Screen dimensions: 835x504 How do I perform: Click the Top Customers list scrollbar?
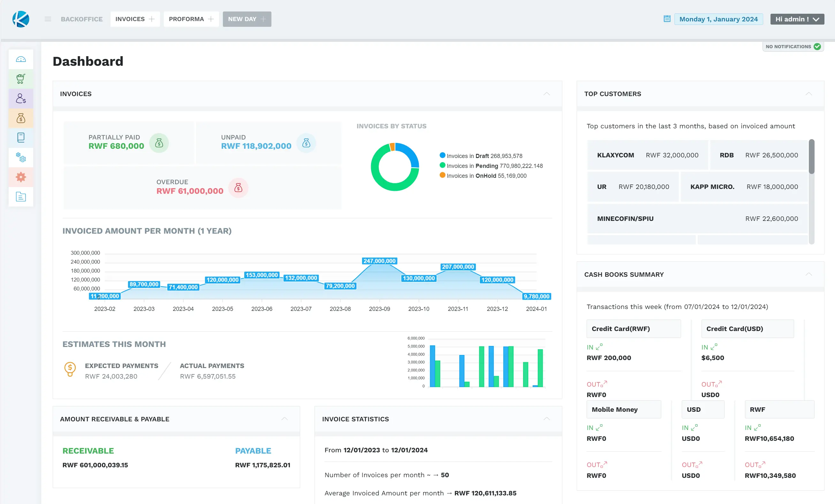click(811, 157)
